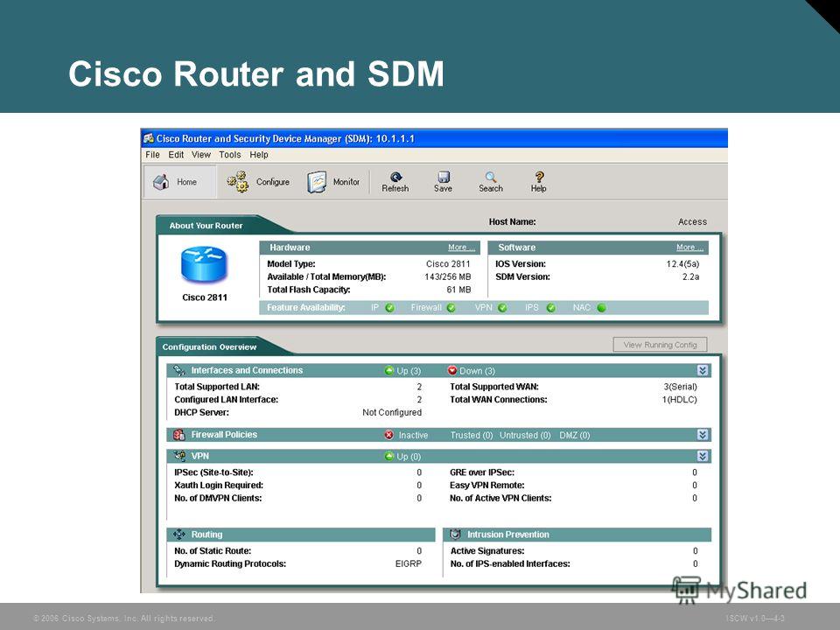
Task: Open the Monitor chart icon
Action: tap(317, 182)
